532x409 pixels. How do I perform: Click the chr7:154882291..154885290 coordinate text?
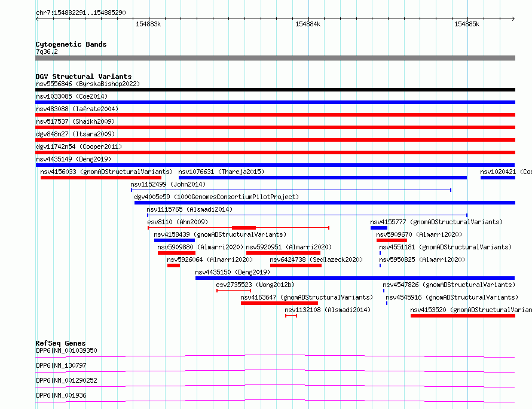[81, 13]
